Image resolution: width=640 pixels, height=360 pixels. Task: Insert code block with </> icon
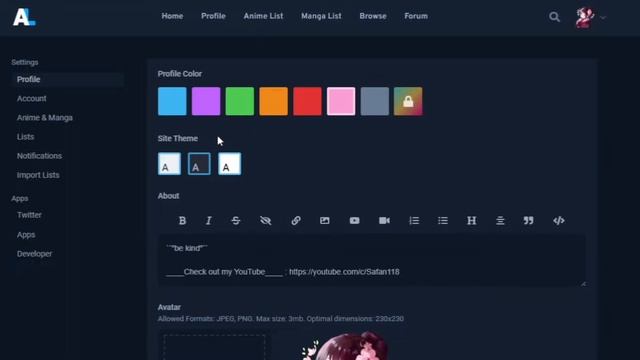click(559, 221)
